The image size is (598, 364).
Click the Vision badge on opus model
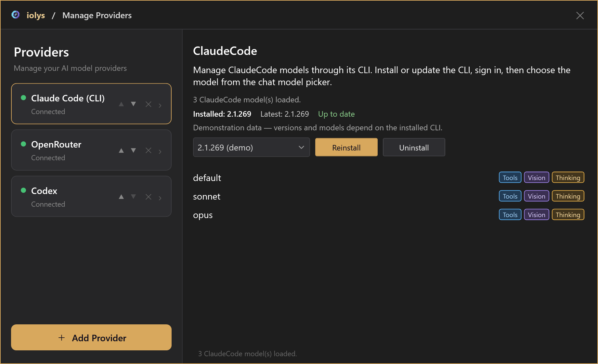coord(537,214)
